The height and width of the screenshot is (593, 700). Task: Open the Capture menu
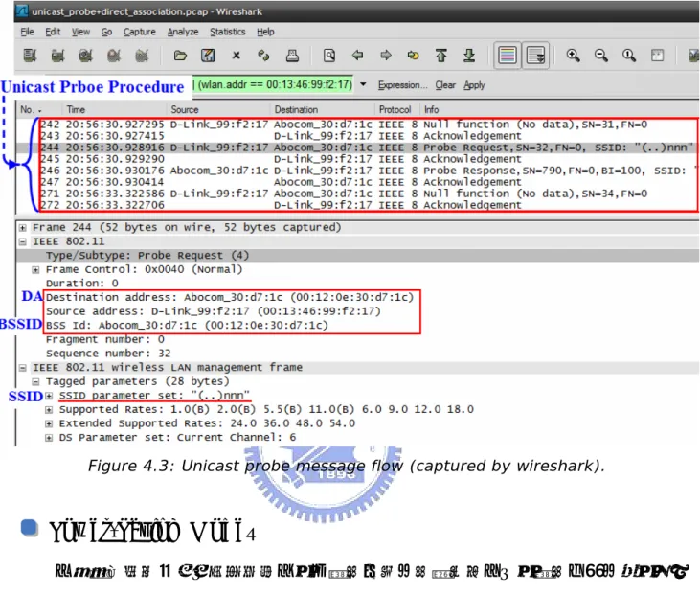(x=140, y=32)
